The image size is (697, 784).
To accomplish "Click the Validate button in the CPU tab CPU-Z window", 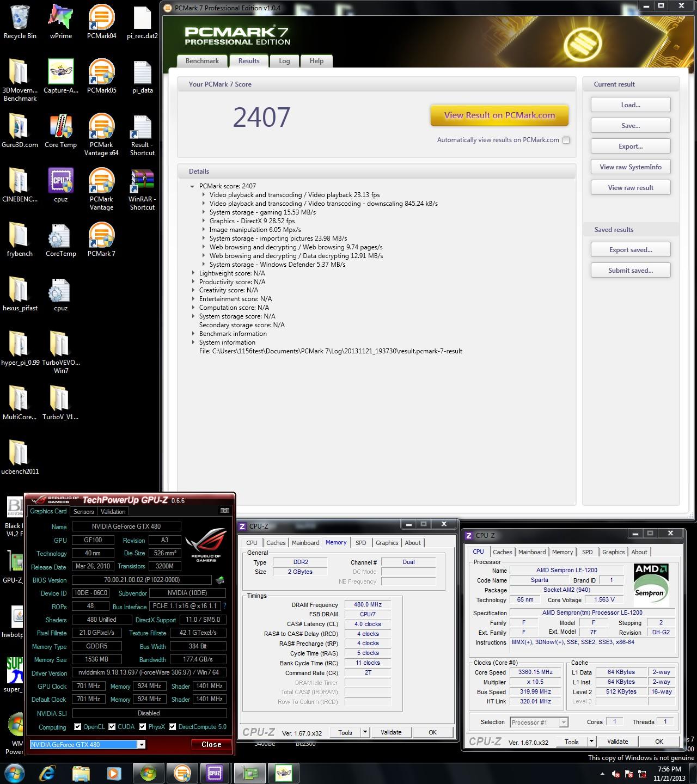I will coord(617,742).
